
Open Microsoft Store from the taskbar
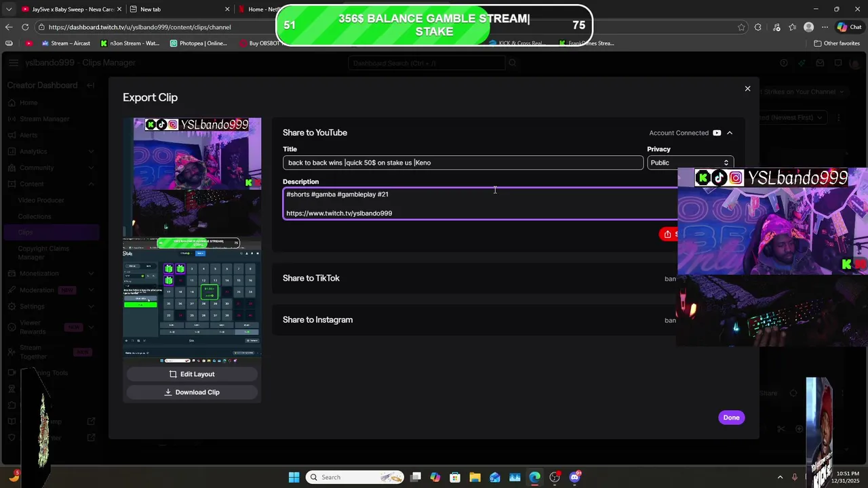[455, 477]
